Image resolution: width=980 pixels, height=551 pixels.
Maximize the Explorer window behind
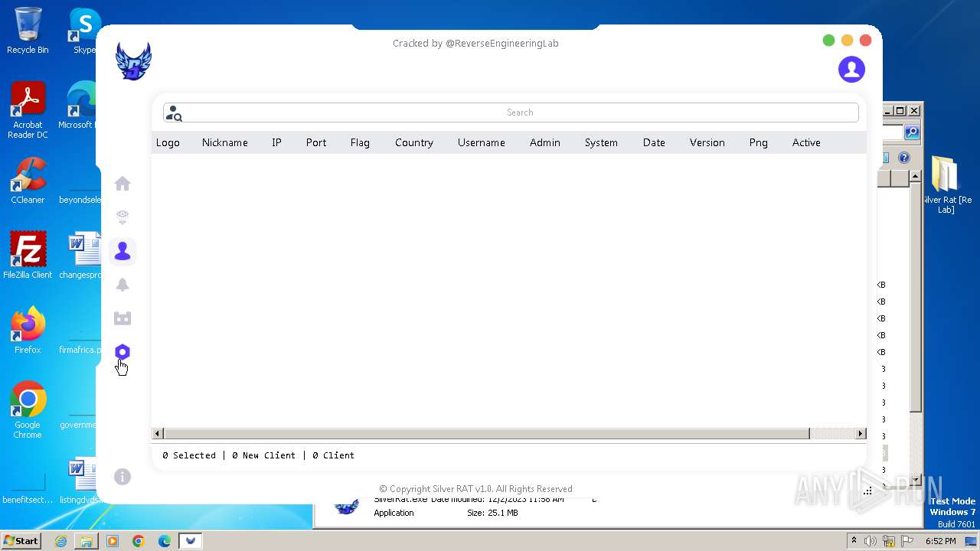[x=900, y=110]
